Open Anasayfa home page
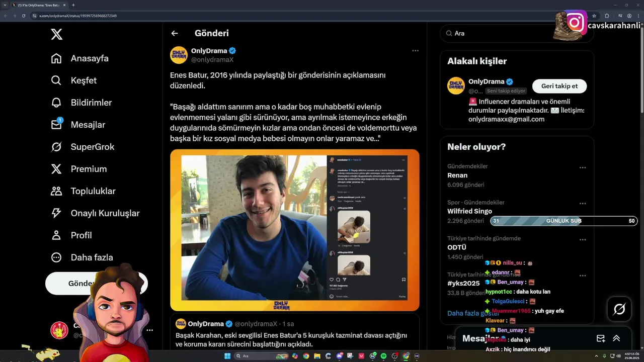The width and height of the screenshot is (644, 362). [79, 58]
